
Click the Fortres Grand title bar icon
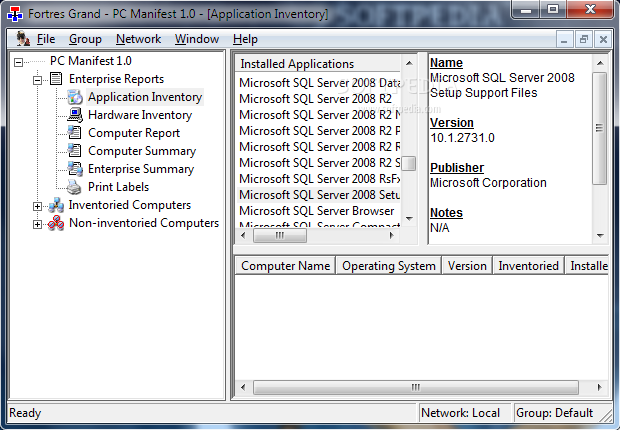tap(15, 14)
